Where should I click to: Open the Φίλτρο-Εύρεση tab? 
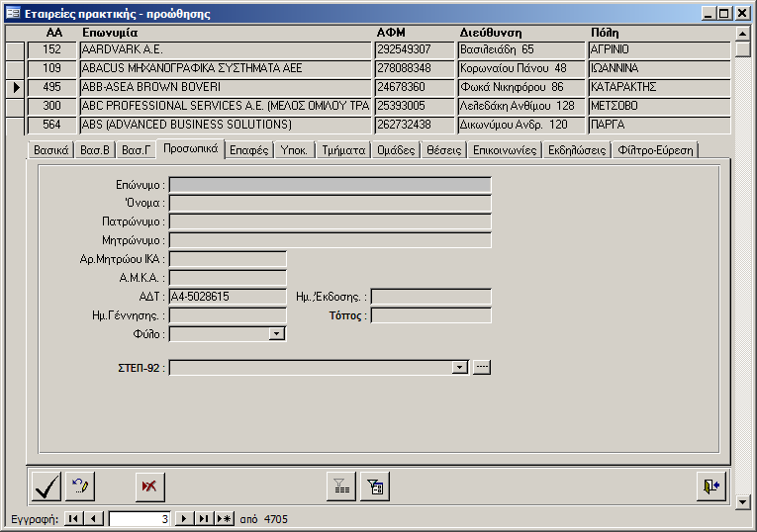656,150
